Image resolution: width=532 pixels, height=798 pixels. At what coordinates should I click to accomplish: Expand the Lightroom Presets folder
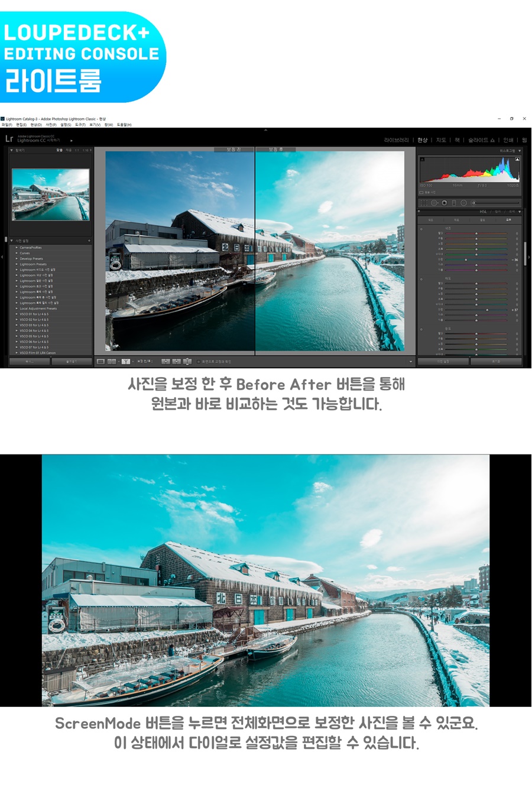point(17,264)
